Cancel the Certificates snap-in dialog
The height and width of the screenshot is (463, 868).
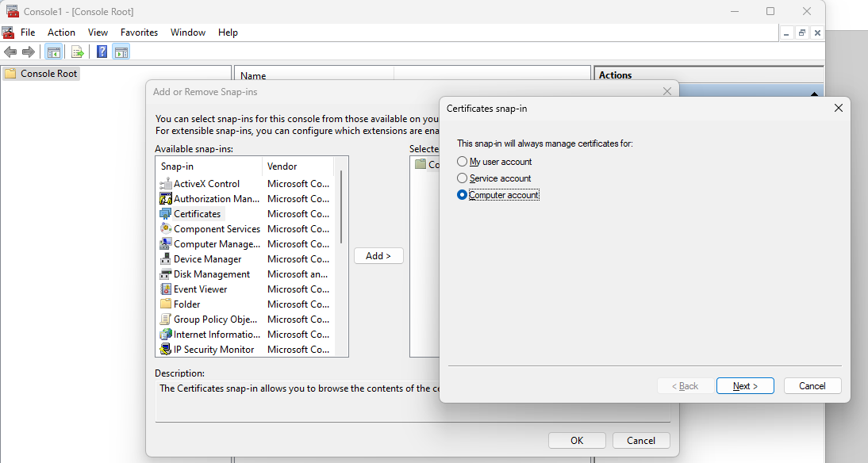tap(812, 386)
